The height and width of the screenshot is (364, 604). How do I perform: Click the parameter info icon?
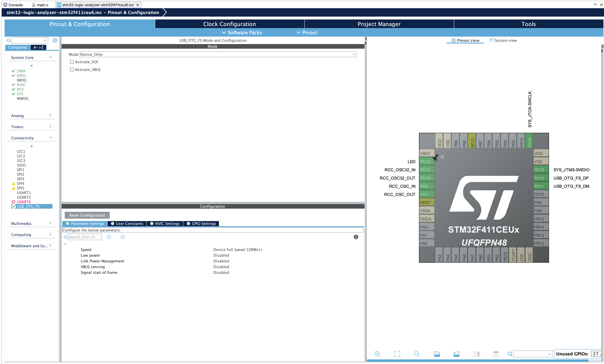click(x=356, y=237)
